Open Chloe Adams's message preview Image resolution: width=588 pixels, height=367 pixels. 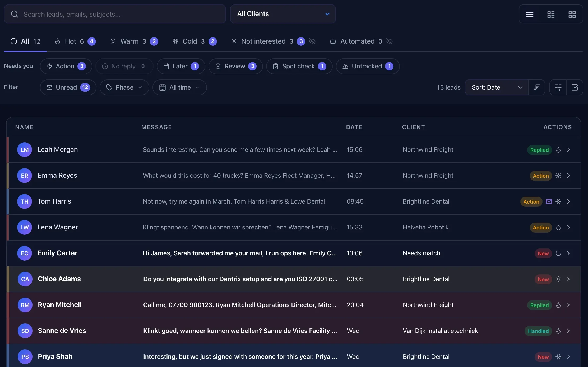point(240,279)
